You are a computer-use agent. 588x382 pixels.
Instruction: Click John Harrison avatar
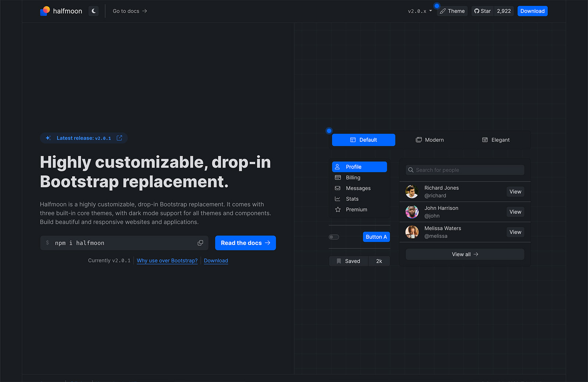point(412,212)
